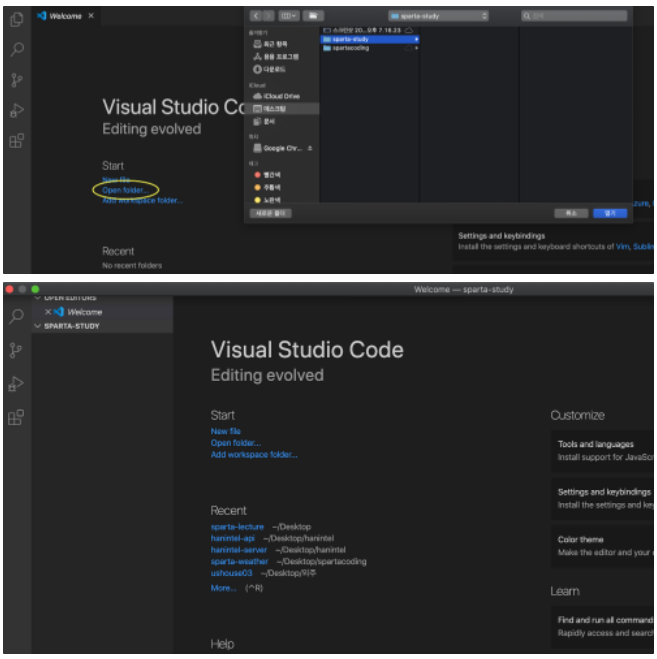
Task: Click the circled Open folder... link
Action: 125,190
